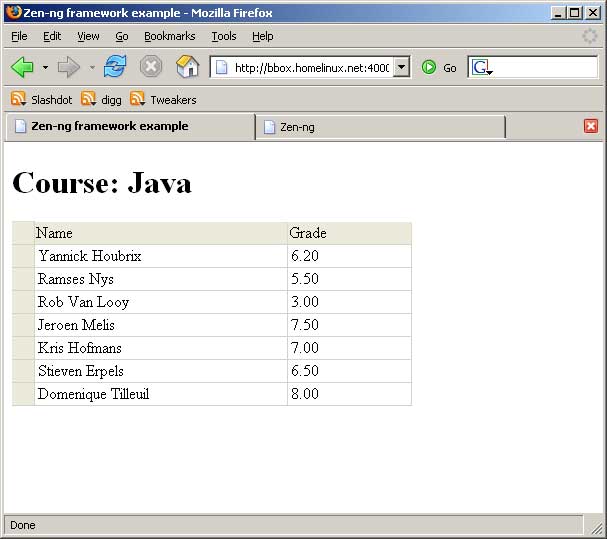Click the Stop loading icon
The width and height of the screenshot is (607, 539).
coord(150,67)
